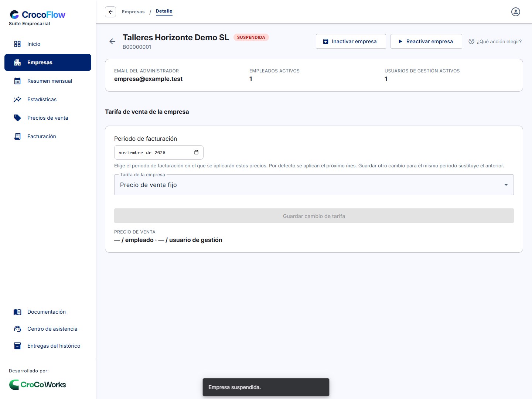Screen dimensions: 532x399
Task: Open the Inicio menu item
Action: [48, 44]
